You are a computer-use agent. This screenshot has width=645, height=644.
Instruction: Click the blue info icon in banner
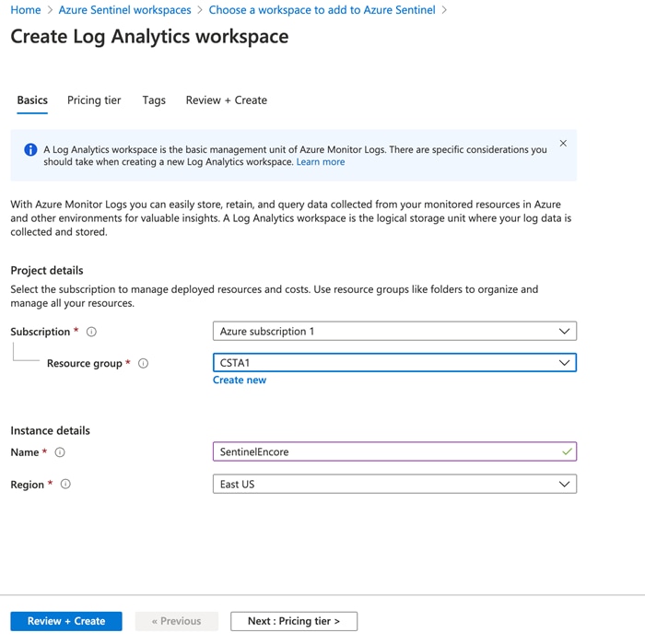click(x=30, y=149)
